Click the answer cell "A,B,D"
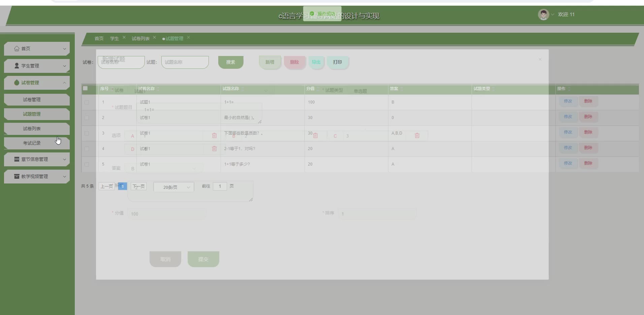The width and height of the screenshot is (644, 315). pos(397,133)
